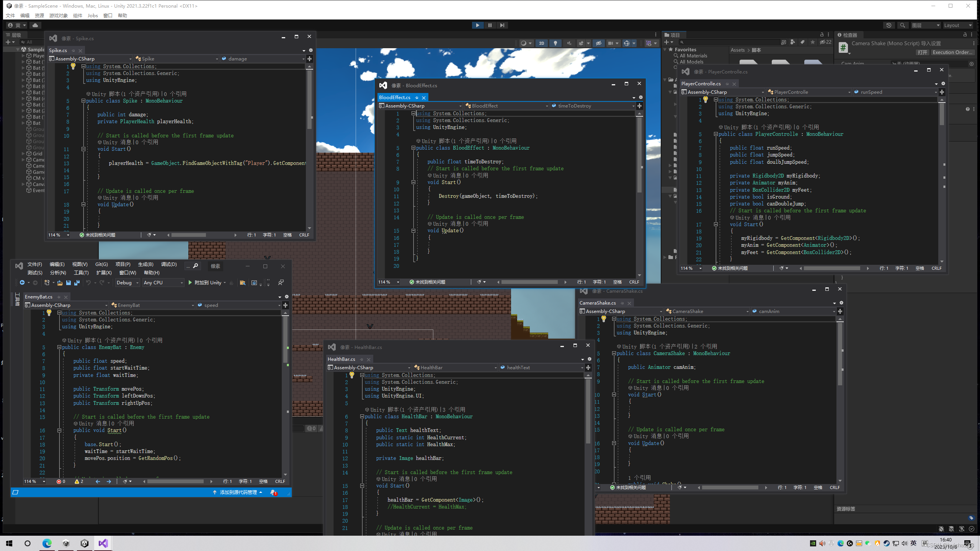Lock the Project panel
The width and height of the screenshot is (980, 551).
tap(821, 34)
